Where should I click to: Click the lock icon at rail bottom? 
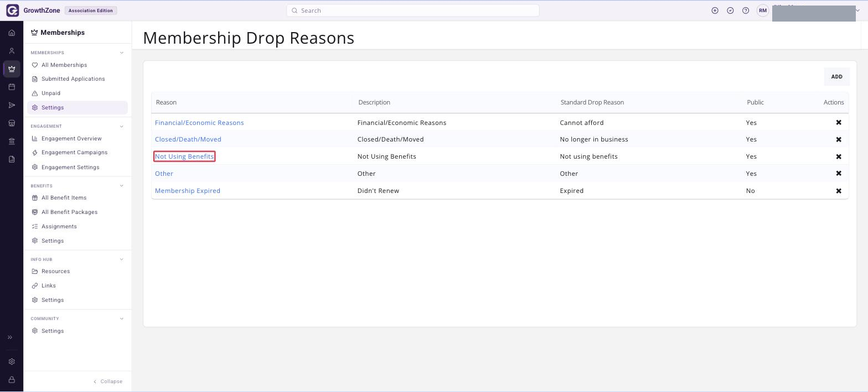12,380
